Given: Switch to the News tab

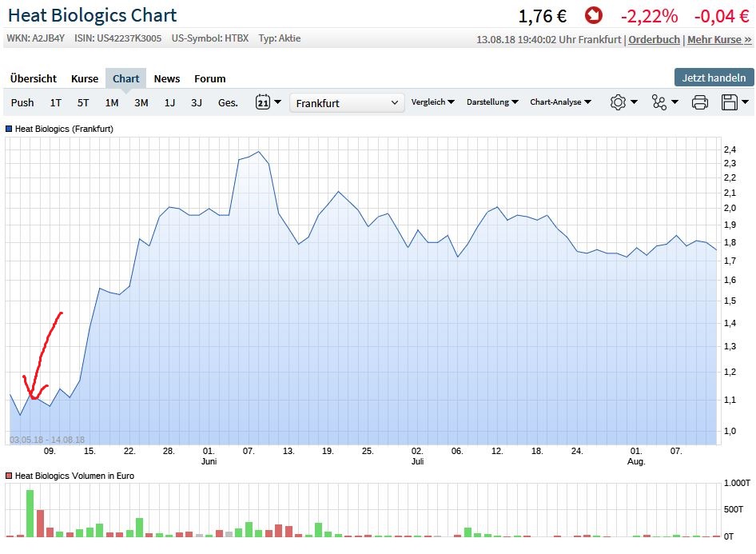Looking at the screenshot, I should pos(166,78).
